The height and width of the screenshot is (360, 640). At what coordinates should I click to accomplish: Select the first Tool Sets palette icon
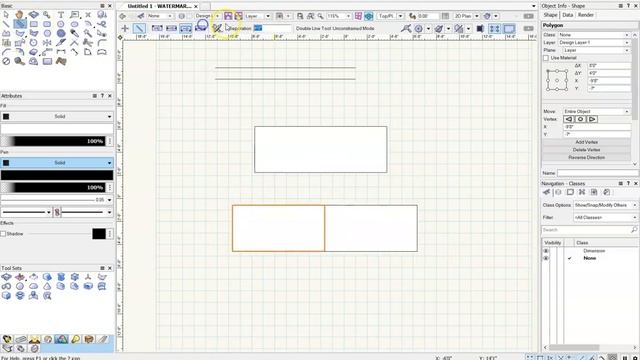(x=6, y=277)
